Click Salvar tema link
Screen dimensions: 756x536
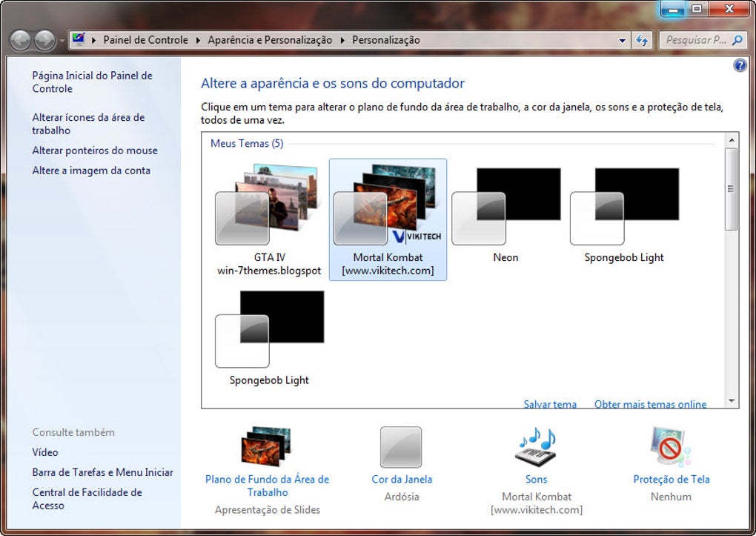pos(550,404)
